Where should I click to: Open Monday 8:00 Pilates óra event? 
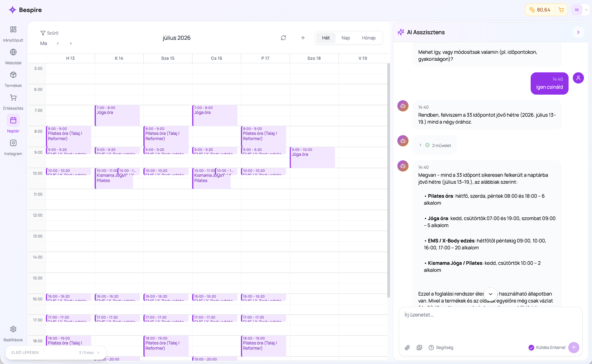[68, 137]
